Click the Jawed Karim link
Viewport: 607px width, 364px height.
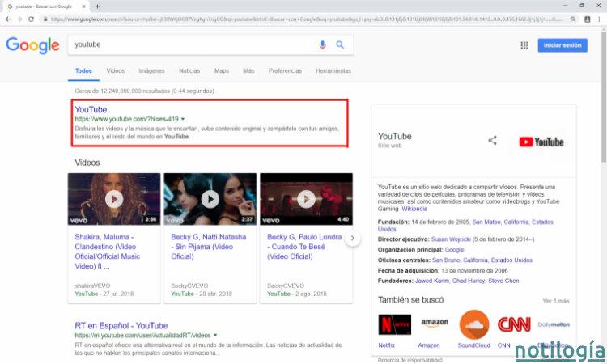pos(432,281)
